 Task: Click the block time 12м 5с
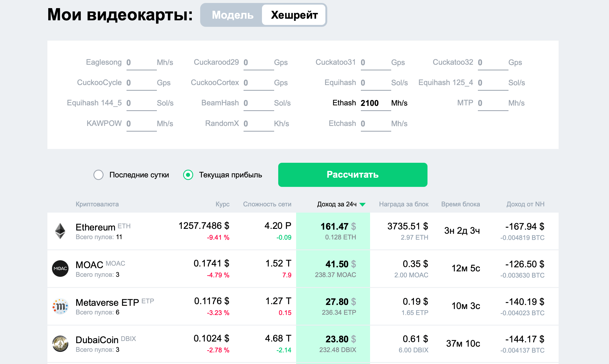tap(466, 268)
